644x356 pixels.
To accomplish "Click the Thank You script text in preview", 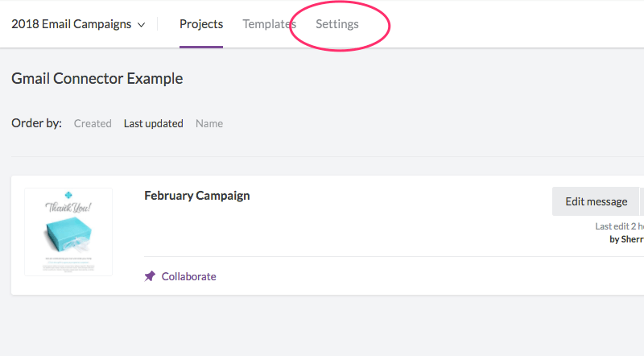I will point(68,207).
